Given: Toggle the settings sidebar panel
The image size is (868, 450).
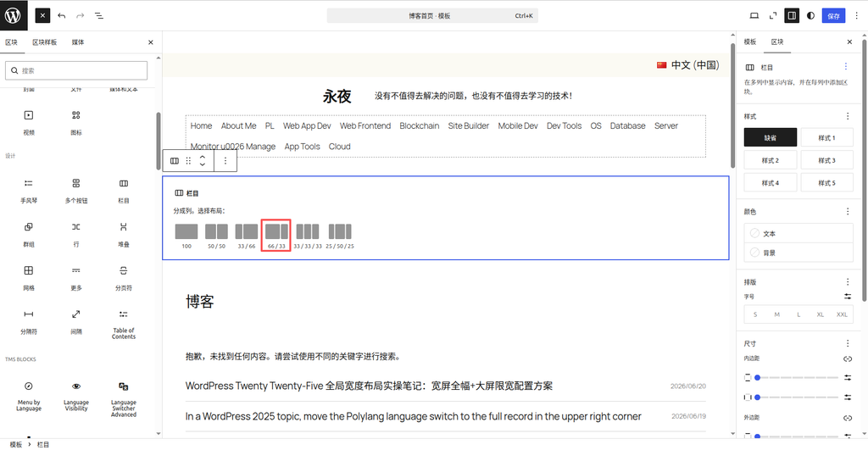Looking at the screenshot, I should click(x=792, y=15).
